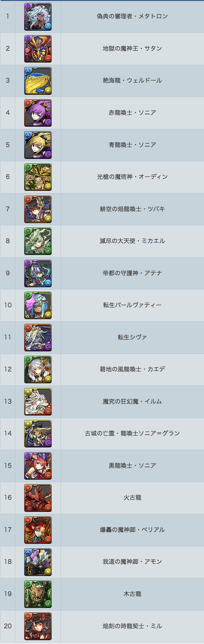Image resolution: width=204 pixels, height=644 pixels.
Task: Open the 黒龍喚士・ソニア name link
Action: (x=132, y=465)
